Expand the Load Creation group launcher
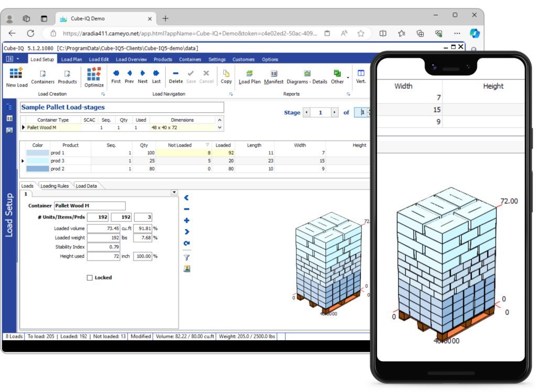Image resolution: width=540 pixels, height=392 pixels. (x=103, y=94)
